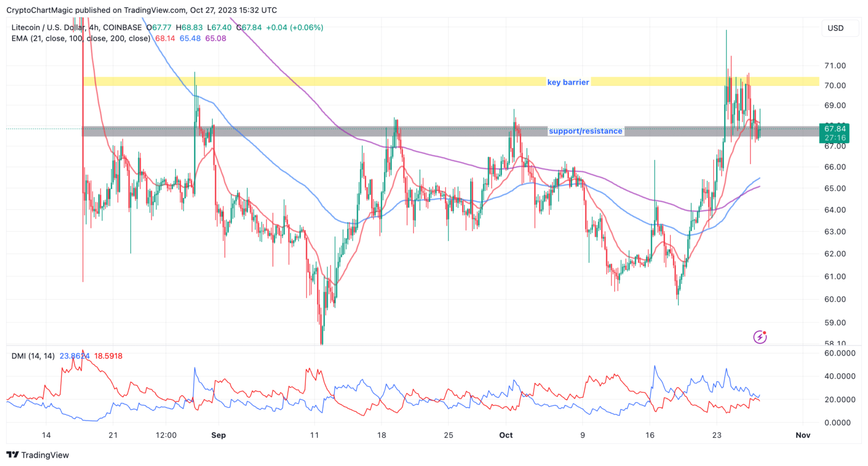This screenshot has height=466, width=868.
Task: Click the red DMI value 18.5918
Action: (108, 356)
